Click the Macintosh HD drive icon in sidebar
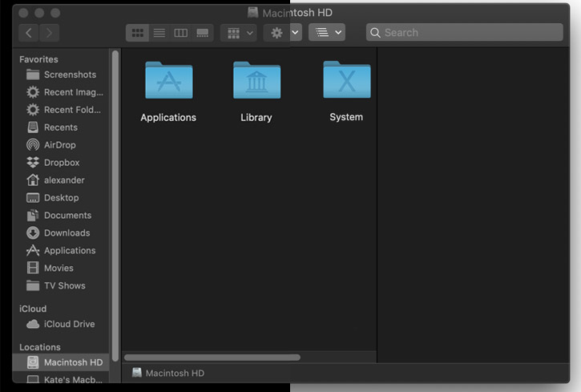Image resolution: width=581 pixels, height=392 pixels. pos(33,362)
